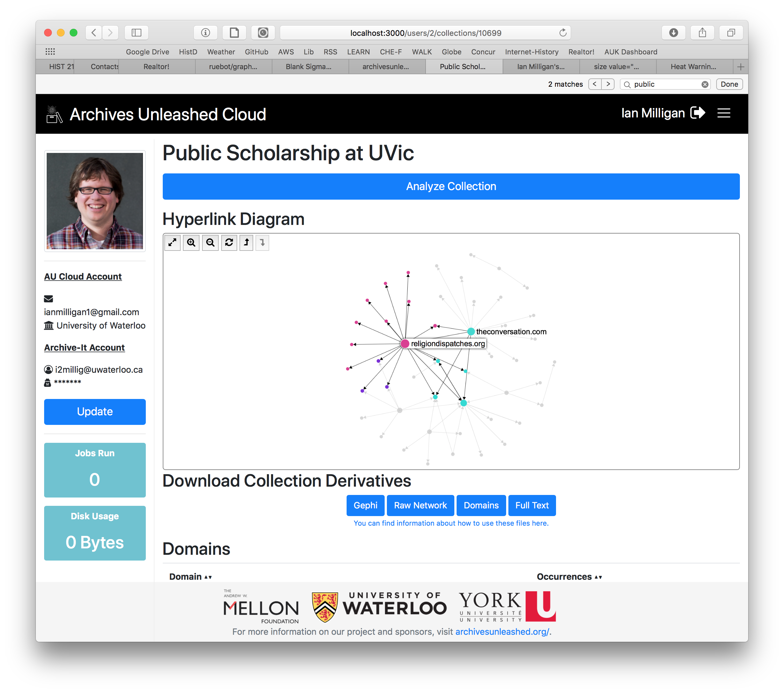Download the Full Text derivative
The width and height of the screenshot is (784, 693).
pos(532,506)
